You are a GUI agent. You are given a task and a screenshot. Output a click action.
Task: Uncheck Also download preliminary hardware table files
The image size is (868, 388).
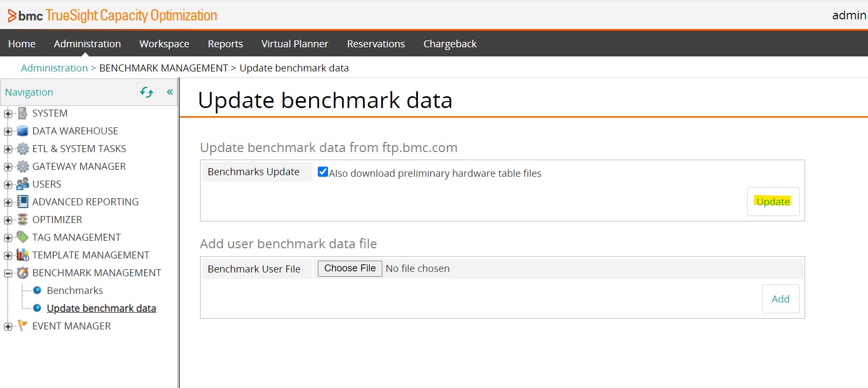323,172
